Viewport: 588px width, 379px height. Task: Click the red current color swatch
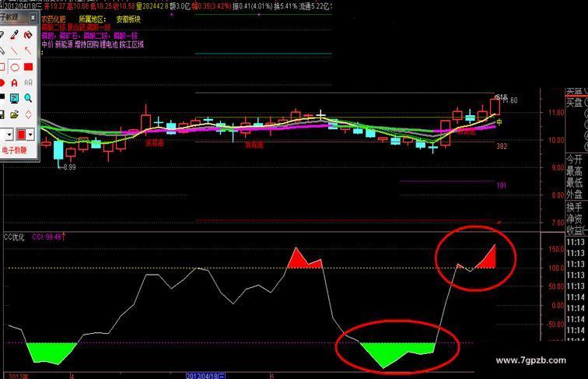pyautogui.click(x=21, y=135)
